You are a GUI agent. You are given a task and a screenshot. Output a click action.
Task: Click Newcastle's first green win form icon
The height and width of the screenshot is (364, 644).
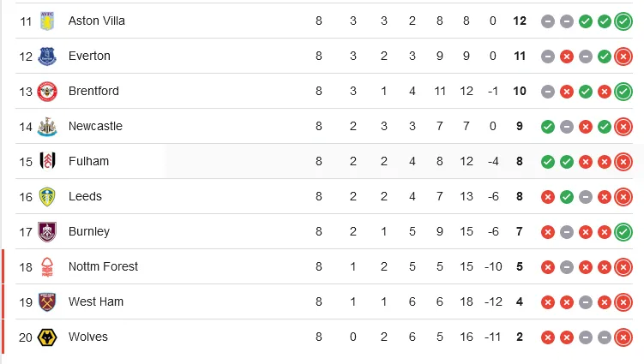pyautogui.click(x=547, y=126)
